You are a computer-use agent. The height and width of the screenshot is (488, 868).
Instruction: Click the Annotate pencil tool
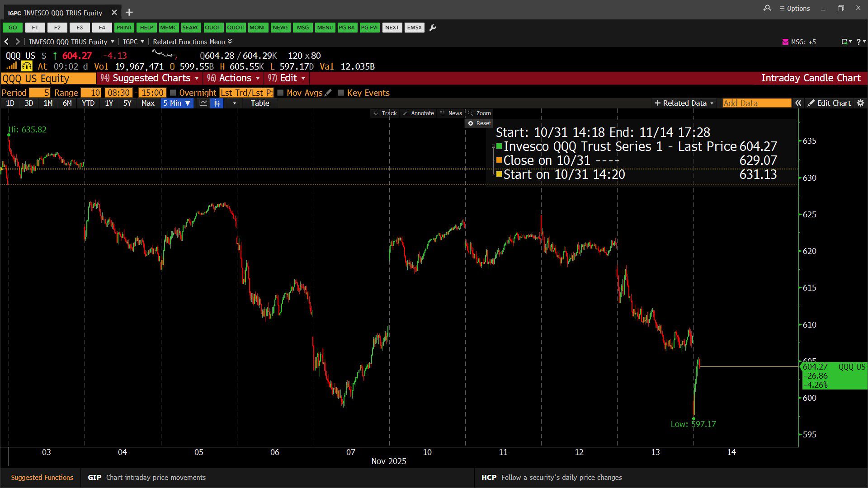pos(418,113)
